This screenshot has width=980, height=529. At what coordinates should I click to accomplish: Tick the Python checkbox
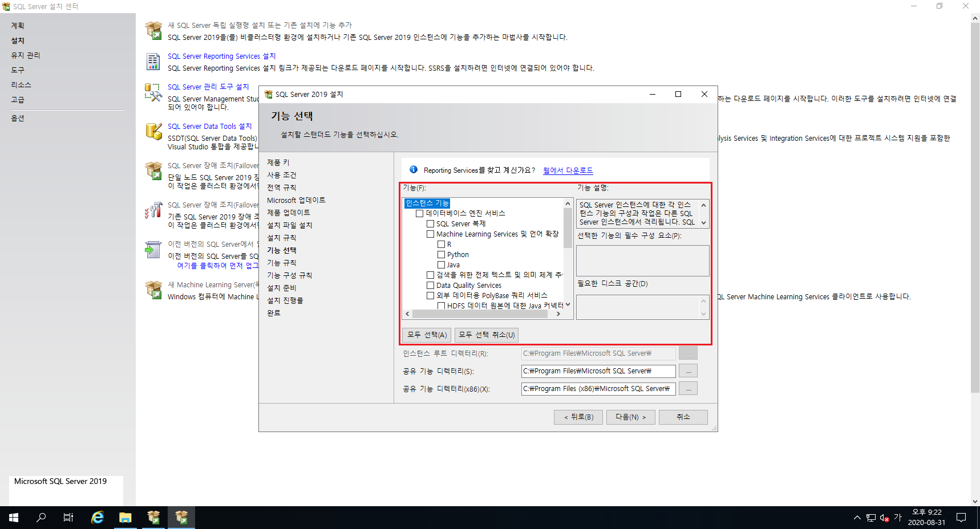pos(441,254)
